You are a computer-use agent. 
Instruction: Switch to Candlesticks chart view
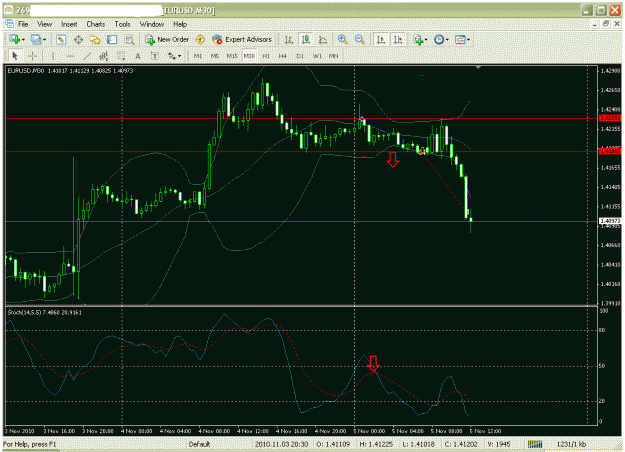[306, 39]
